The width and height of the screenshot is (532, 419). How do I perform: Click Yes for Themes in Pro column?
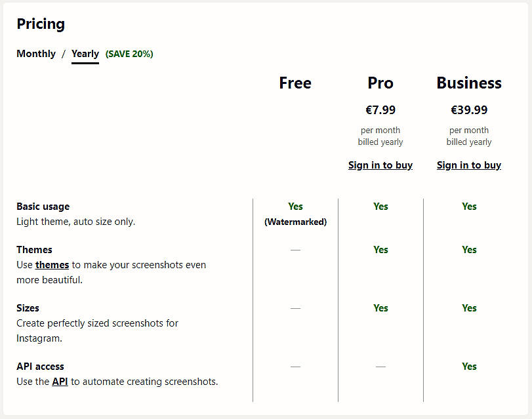(x=380, y=250)
